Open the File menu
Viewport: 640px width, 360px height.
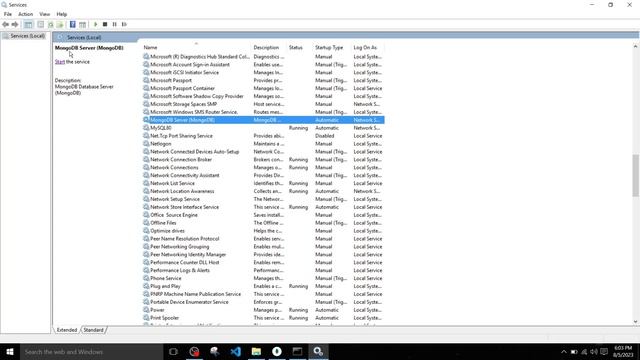tap(8, 14)
